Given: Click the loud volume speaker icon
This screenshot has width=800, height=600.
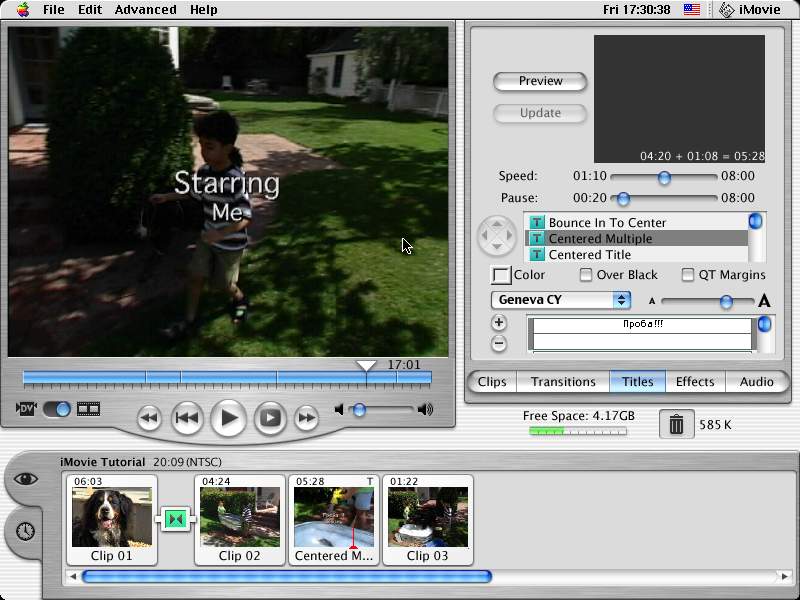Looking at the screenshot, I should [425, 409].
